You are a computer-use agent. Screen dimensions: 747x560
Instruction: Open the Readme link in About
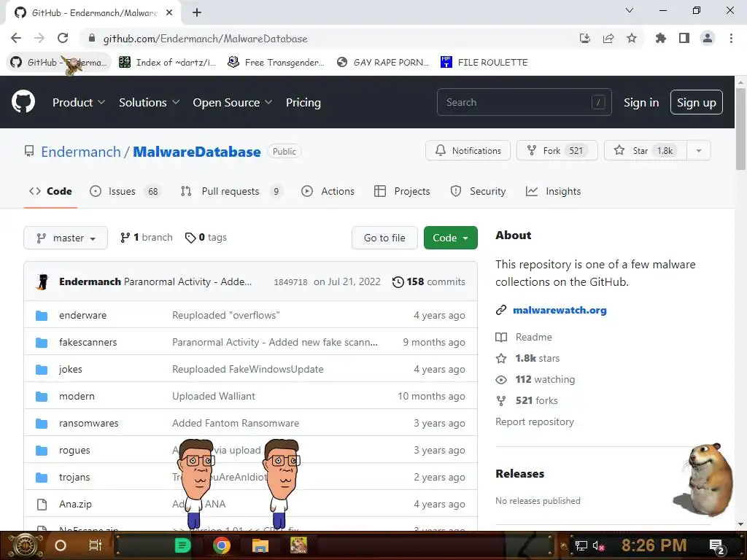(533, 337)
